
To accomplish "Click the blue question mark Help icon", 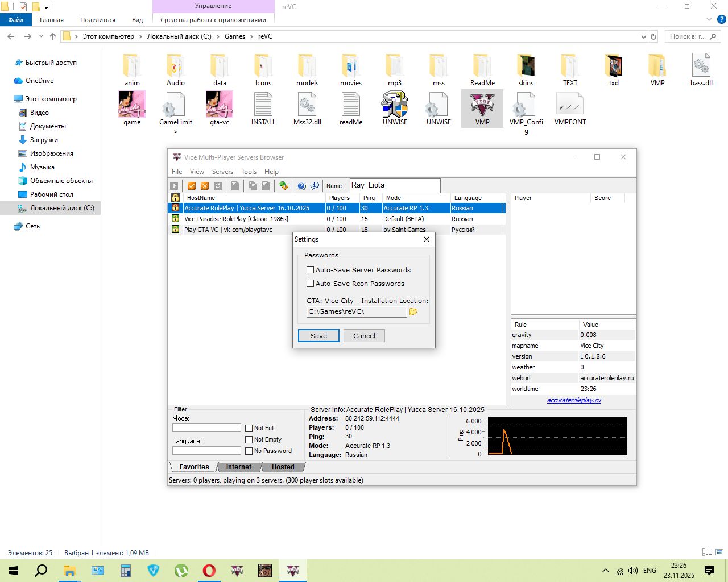I will [301, 186].
